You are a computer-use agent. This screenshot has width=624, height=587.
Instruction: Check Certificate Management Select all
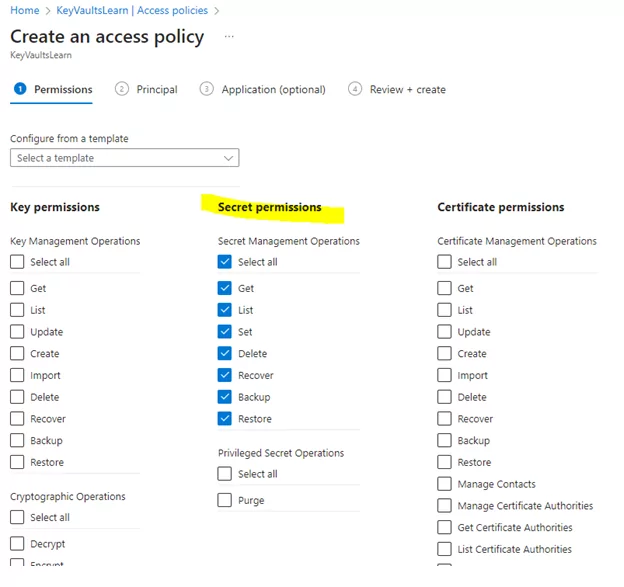(x=444, y=262)
